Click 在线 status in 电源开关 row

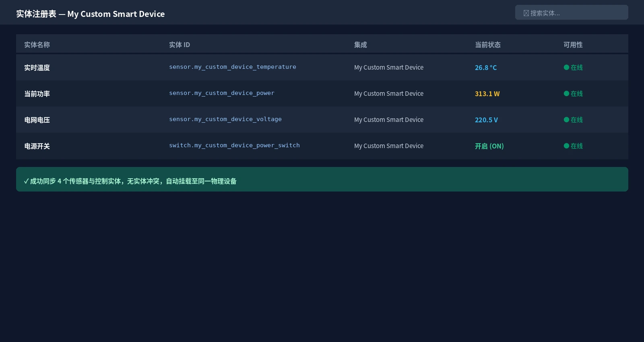[577, 146]
